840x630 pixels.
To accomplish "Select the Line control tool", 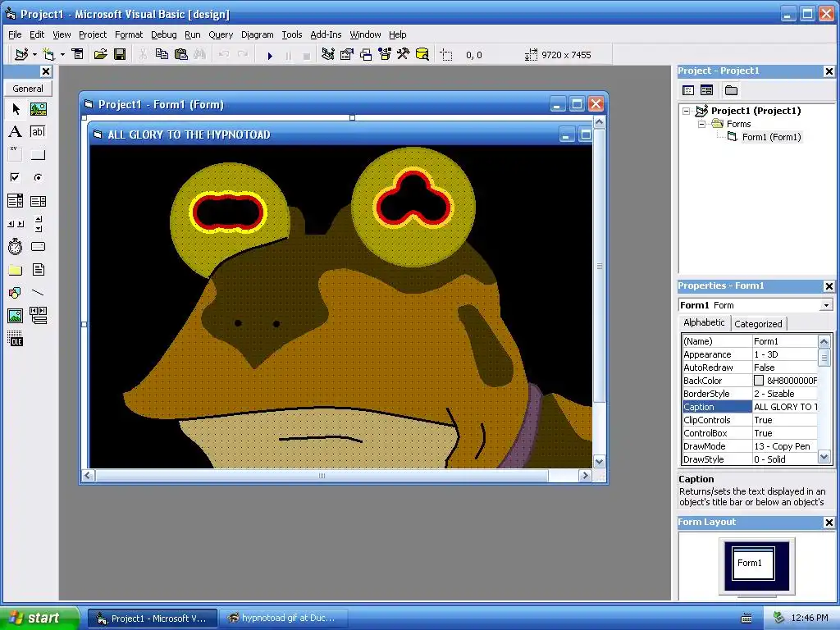I will click(38, 293).
